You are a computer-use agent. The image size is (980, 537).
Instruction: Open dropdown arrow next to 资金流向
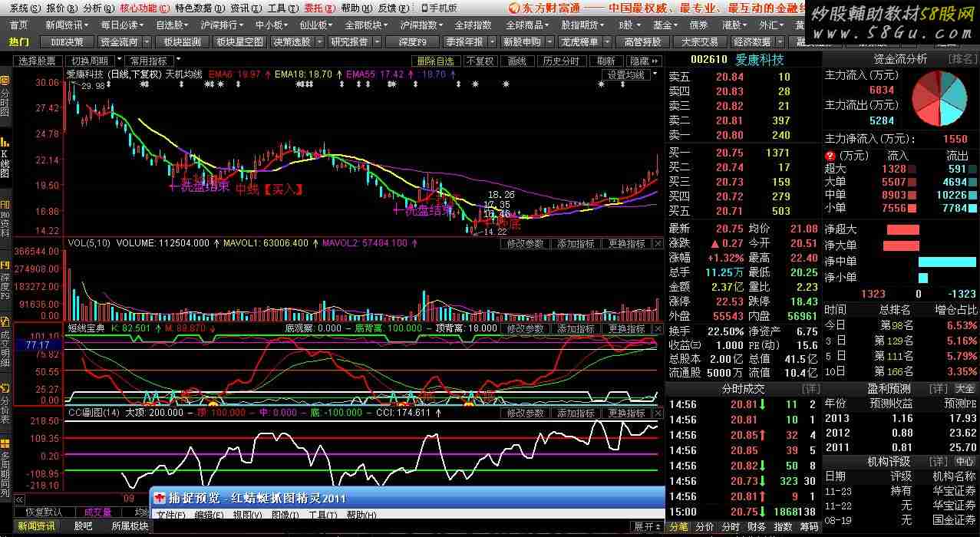146,42
